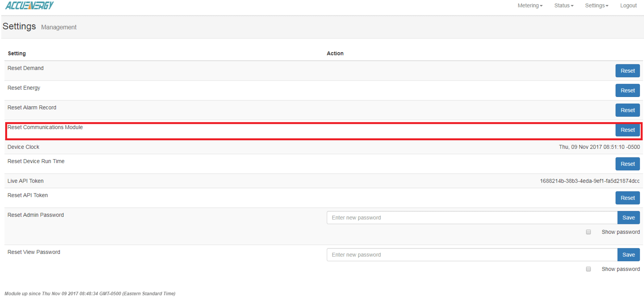Open the Metering dropdown menu
This screenshot has width=644, height=299.
click(530, 6)
